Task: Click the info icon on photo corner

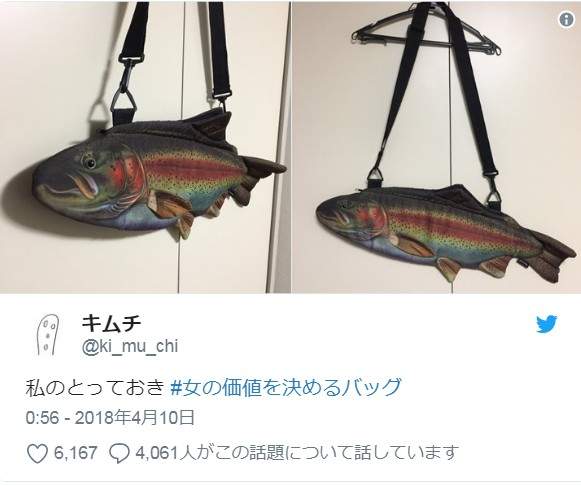Action: (x=566, y=19)
